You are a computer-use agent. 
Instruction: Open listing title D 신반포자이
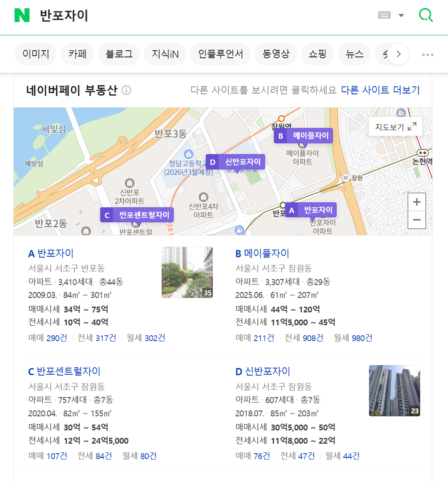click(x=263, y=371)
